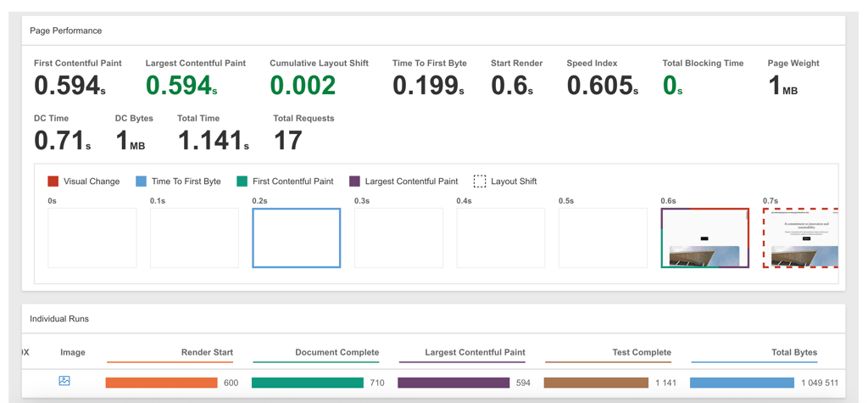Click the Speed Index 0.605s value
The image size is (868, 403).
(603, 86)
